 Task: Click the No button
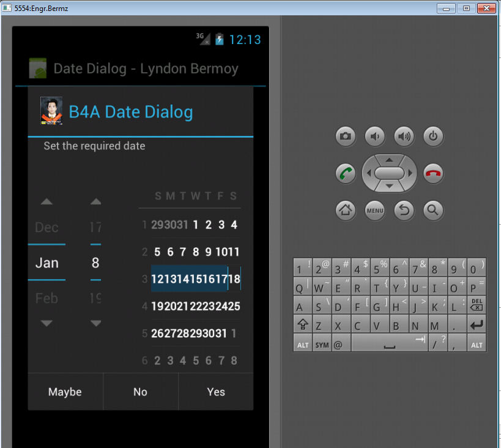141,392
